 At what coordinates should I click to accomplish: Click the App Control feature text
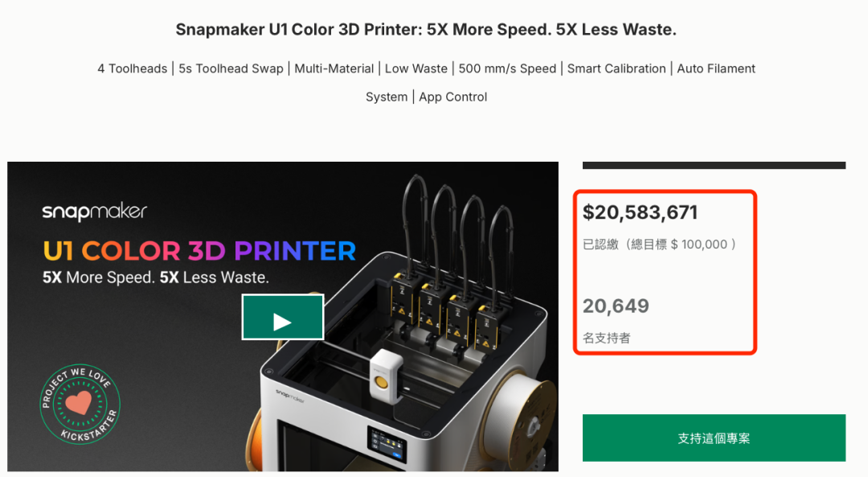coord(452,97)
